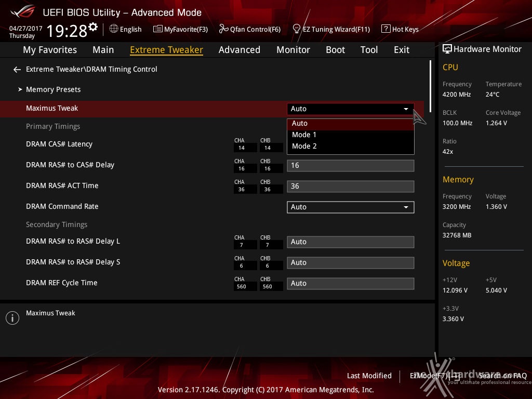Click the DRAM RAS# to CAS# Delay field
The image size is (532, 399).
(x=351, y=166)
